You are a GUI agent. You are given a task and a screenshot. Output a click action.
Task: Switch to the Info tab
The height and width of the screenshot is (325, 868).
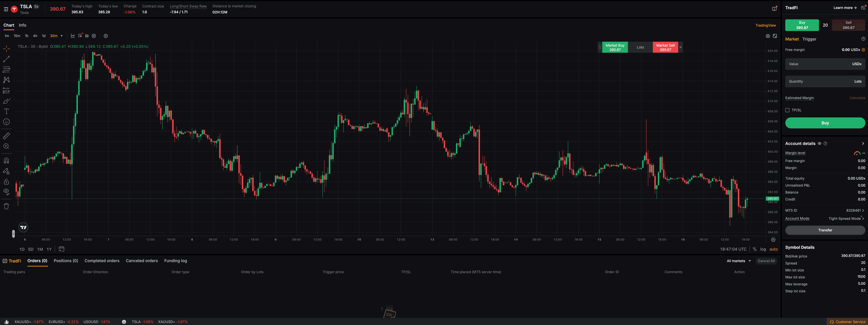coord(23,25)
